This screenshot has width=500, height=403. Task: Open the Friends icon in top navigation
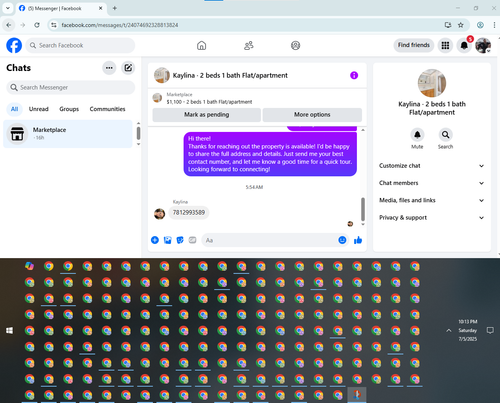click(x=249, y=45)
